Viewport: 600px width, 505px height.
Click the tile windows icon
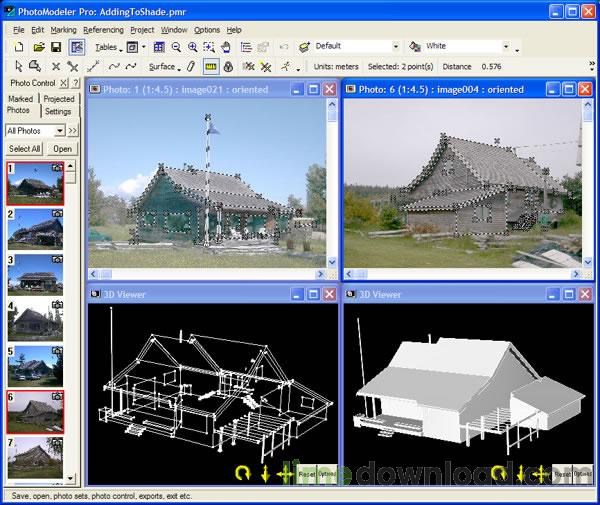point(159,47)
